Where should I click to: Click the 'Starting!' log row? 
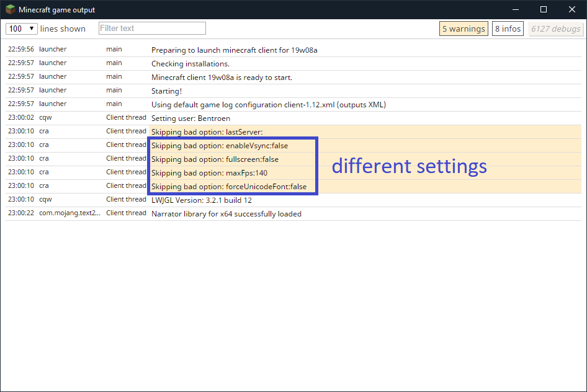point(167,91)
